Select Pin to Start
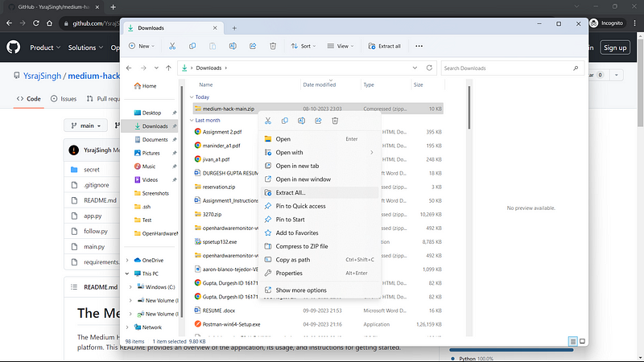Viewport: 644px width, 362px height. [319, 220]
